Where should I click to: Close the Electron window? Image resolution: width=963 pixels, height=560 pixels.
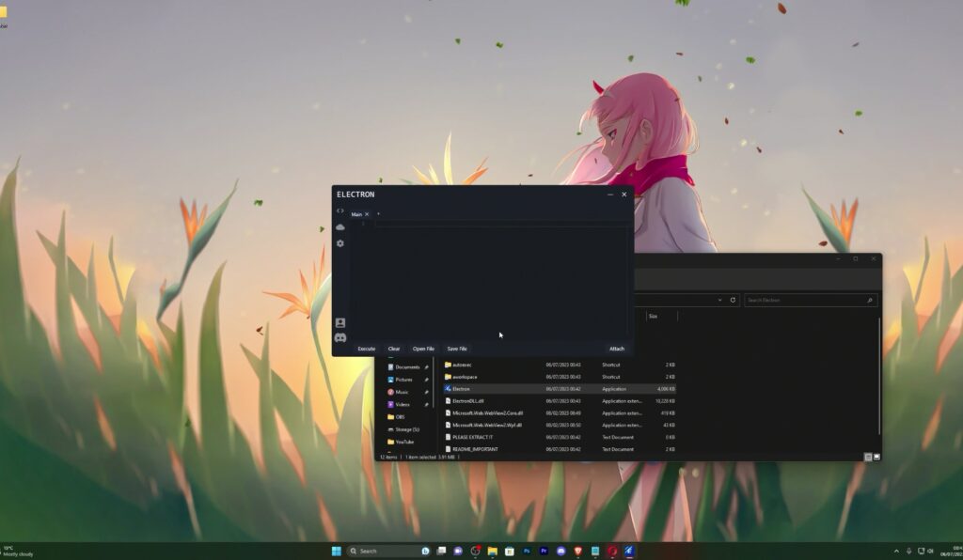pos(624,194)
